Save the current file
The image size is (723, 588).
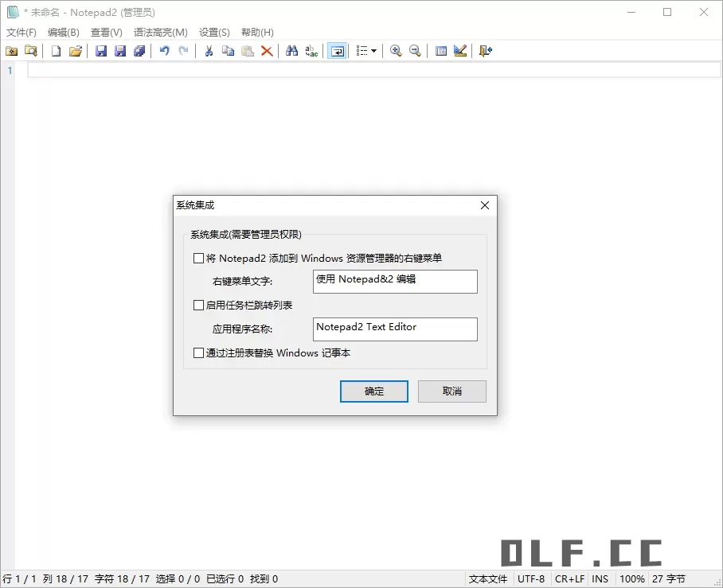tap(100, 50)
